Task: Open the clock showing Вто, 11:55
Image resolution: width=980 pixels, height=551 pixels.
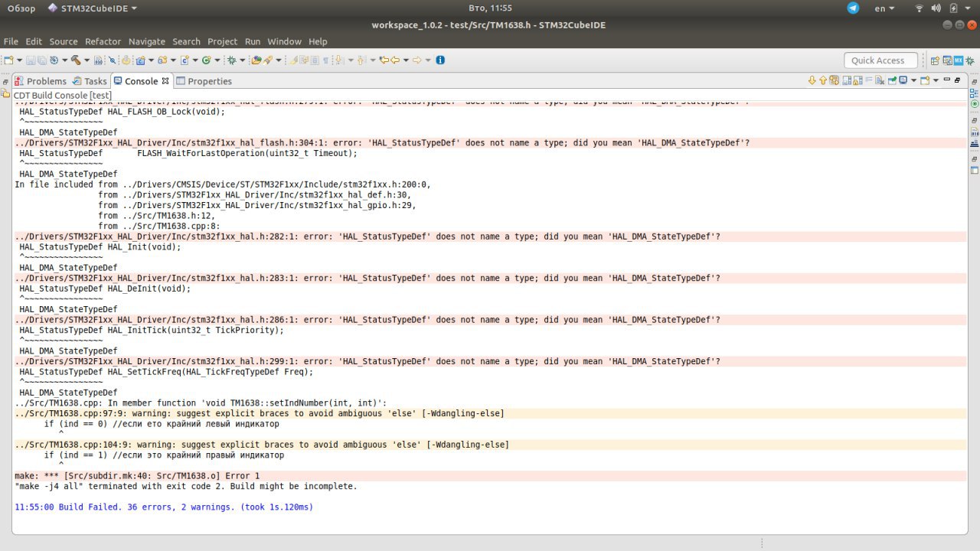Action: pos(489,8)
